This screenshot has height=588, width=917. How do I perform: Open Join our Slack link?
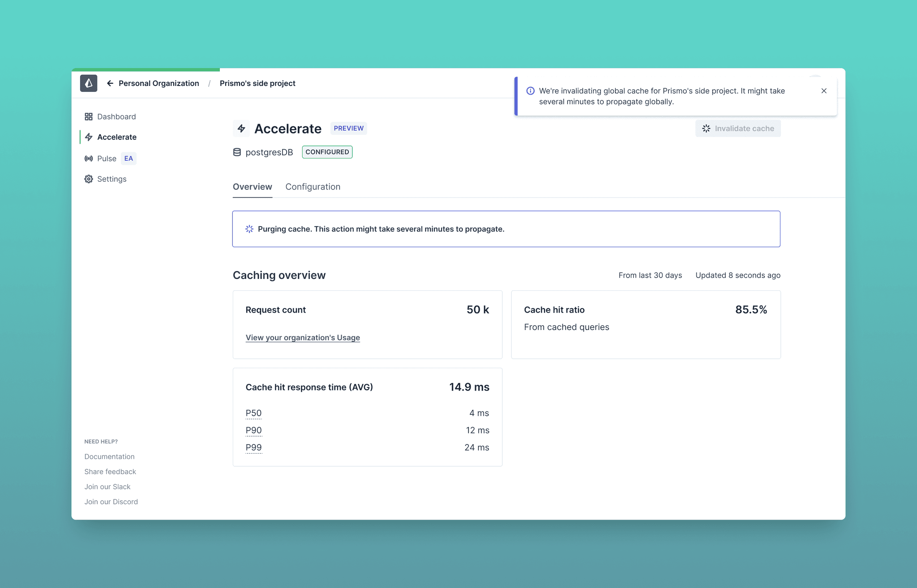pos(107,487)
